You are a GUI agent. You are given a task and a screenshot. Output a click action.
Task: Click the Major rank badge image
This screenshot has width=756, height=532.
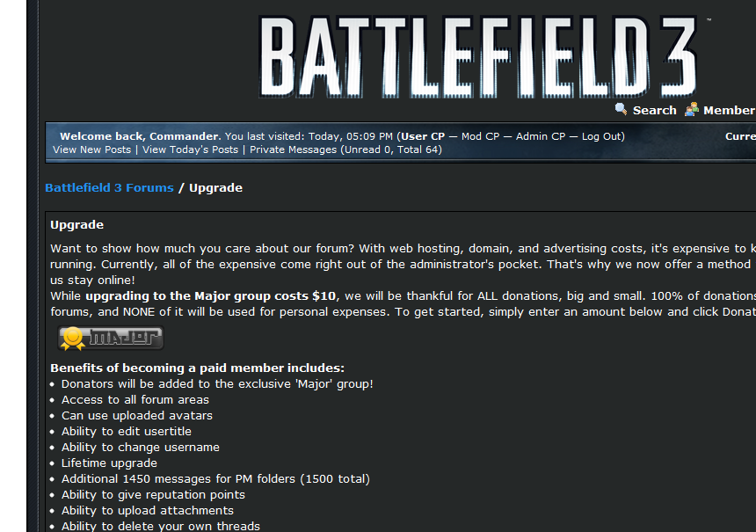pyautogui.click(x=111, y=338)
